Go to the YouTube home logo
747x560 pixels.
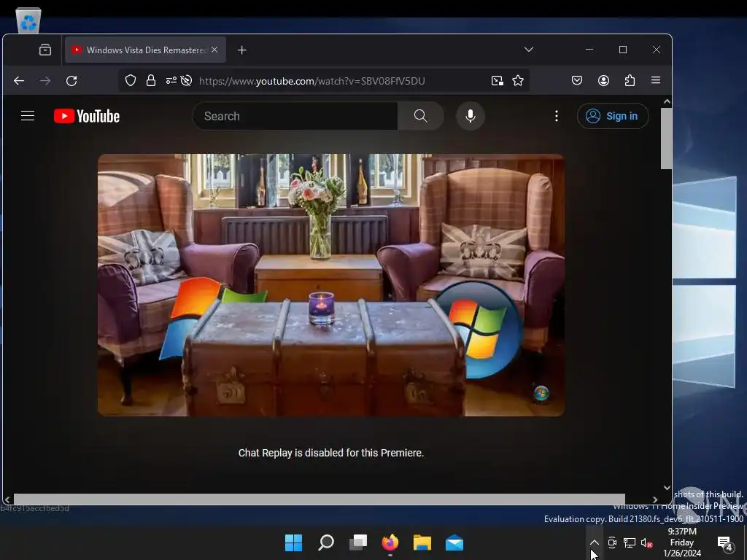(x=87, y=116)
